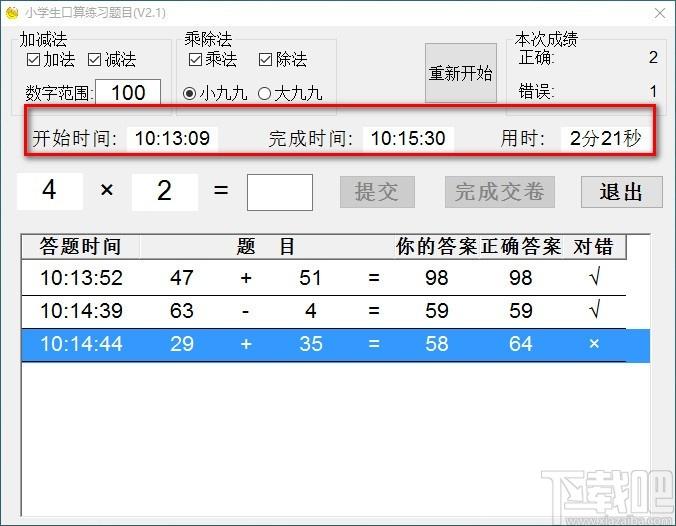Click the wrong count value 1

[654, 91]
